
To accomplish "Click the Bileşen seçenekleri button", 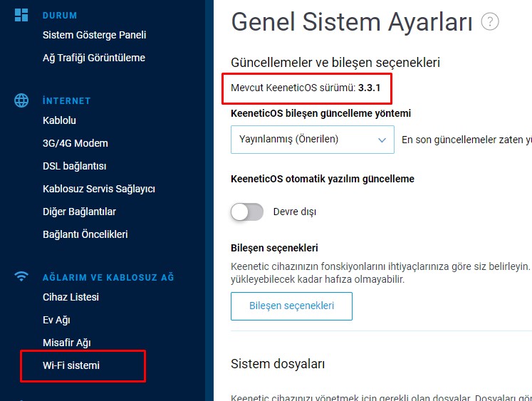I will pyautogui.click(x=291, y=306).
